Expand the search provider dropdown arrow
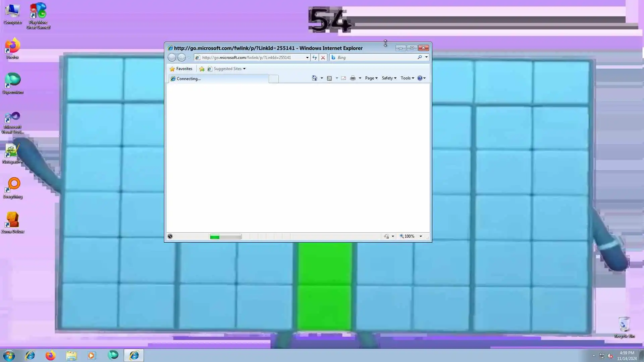644x362 pixels. click(426, 57)
